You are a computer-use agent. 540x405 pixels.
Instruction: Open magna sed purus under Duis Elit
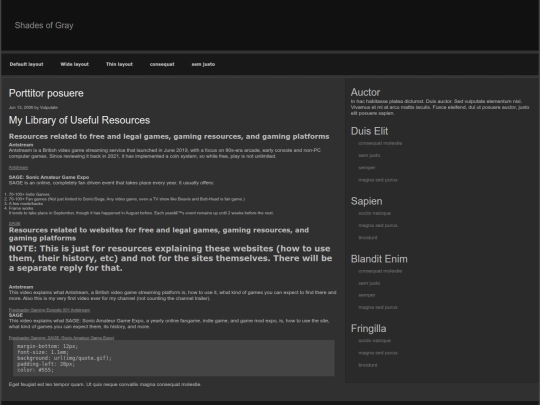click(x=378, y=180)
